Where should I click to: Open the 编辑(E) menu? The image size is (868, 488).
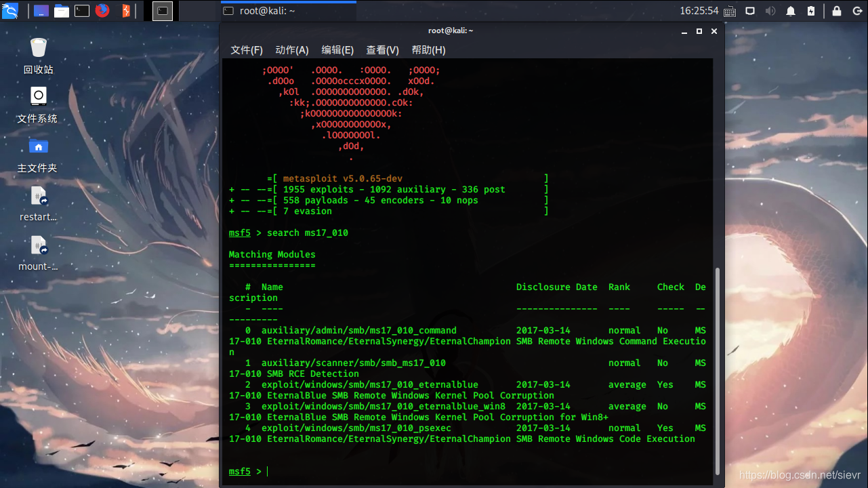(x=337, y=50)
